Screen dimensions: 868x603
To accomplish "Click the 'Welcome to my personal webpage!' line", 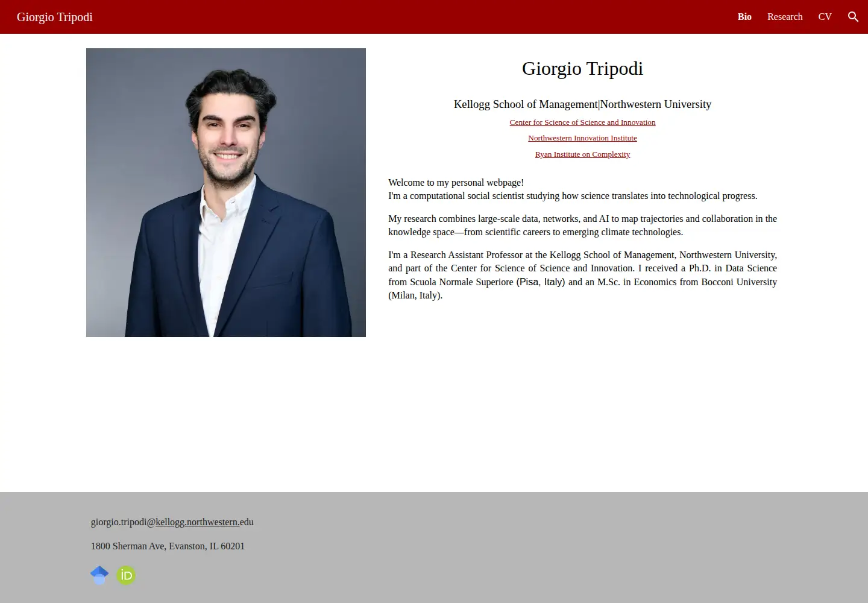I will pyautogui.click(x=456, y=183).
